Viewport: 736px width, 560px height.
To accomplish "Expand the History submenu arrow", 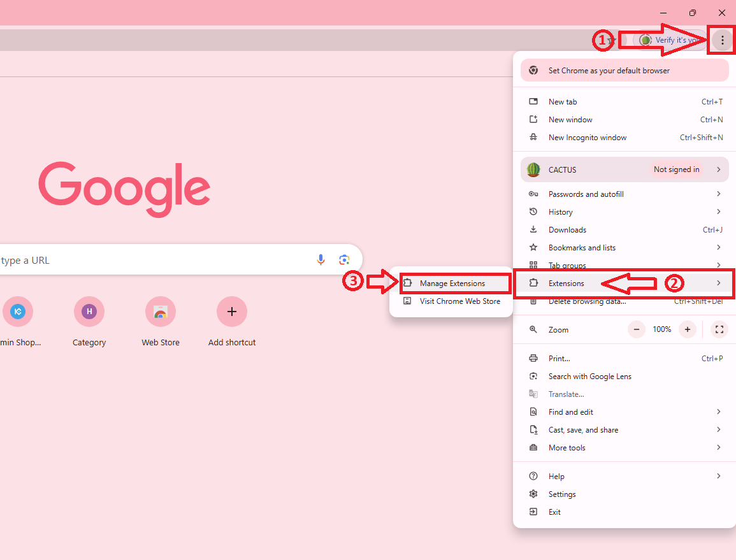I will pyautogui.click(x=719, y=212).
